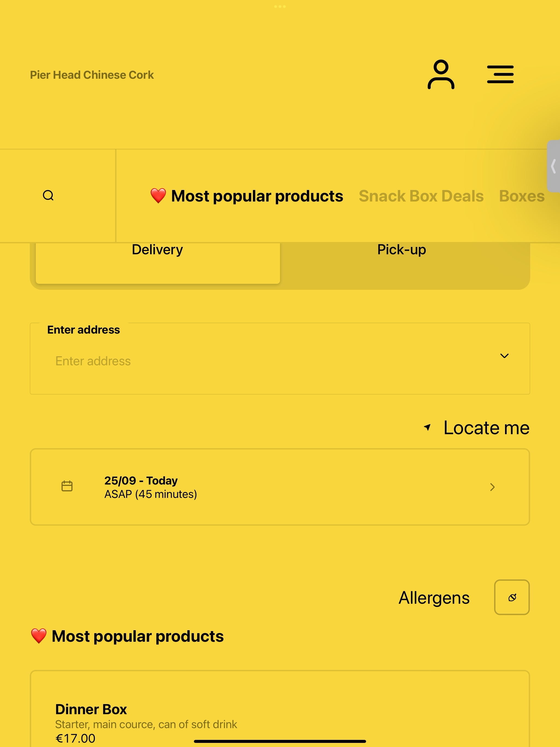Click the Dinner Box description text
The height and width of the screenshot is (747, 560).
click(146, 724)
